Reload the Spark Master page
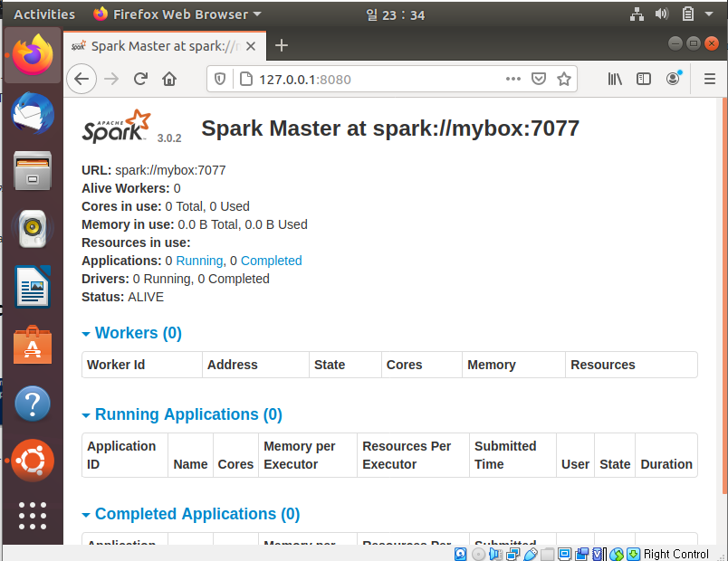728x561 pixels. 140,79
